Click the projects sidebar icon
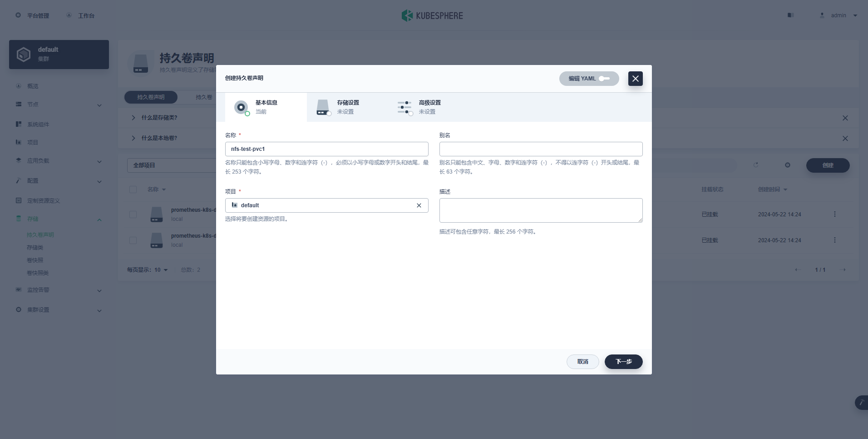Image resolution: width=868 pixels, height=439 pixels. (19, 142)
